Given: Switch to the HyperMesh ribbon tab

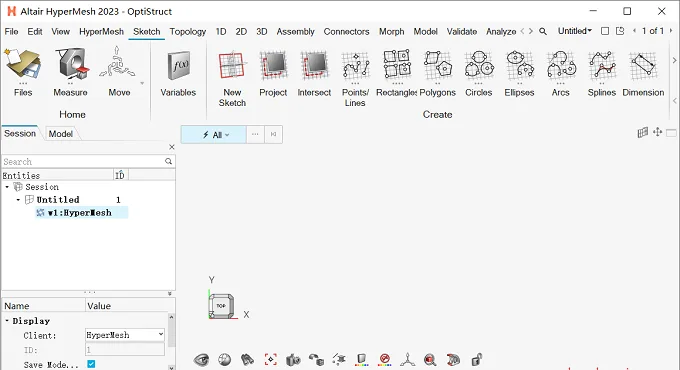Looking at the screenshot, I should [101, 32].
